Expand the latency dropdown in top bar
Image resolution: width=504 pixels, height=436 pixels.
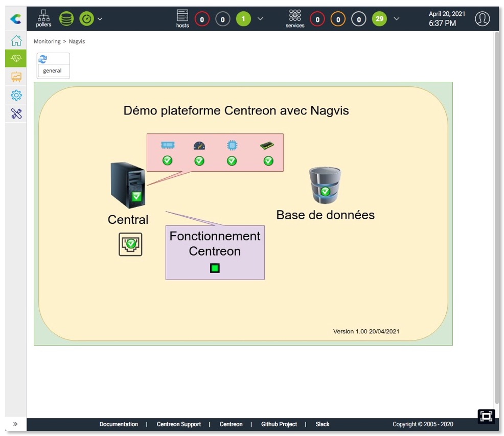pyautogui.click(x=101, y=18)
